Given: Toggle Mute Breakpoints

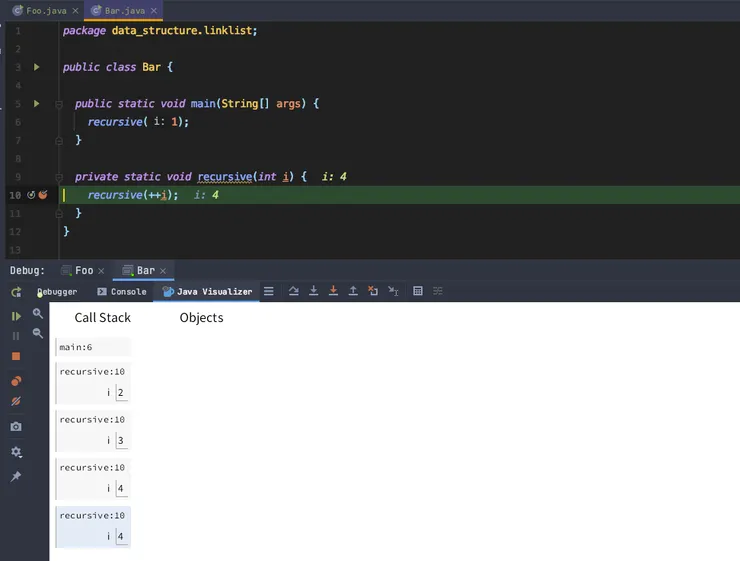Looking at the screenshot, I should click(x=16, y=401).
